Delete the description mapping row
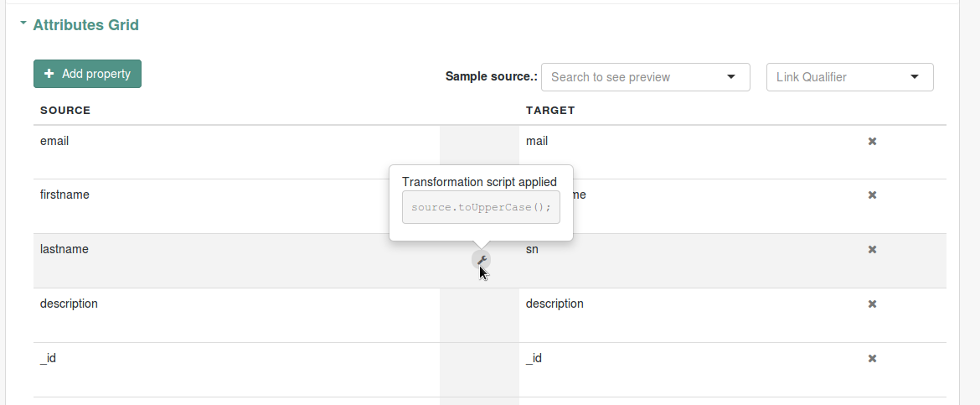This screenshot has width=980, height=405. [872, 304]
